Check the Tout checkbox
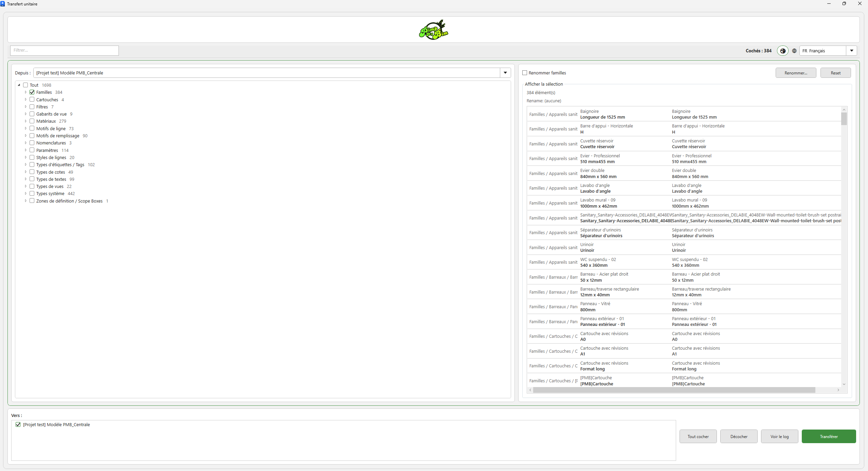This screenshot has height=471, width=868. point(25,85)
